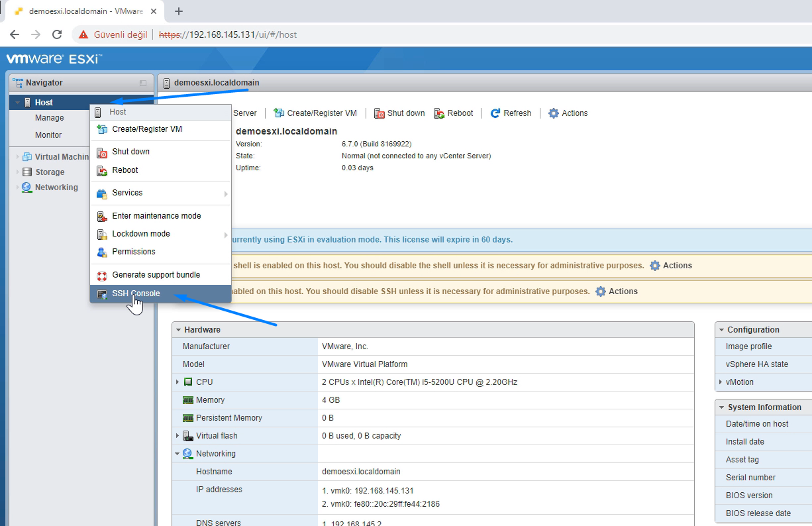
Task: Minimize the Navigator panel
Action: pos(143,83)
